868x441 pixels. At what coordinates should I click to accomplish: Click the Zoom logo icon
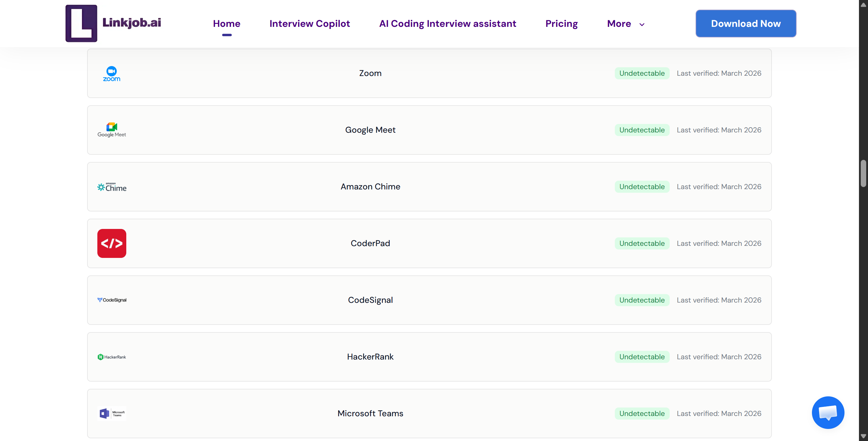click(112, 74)
